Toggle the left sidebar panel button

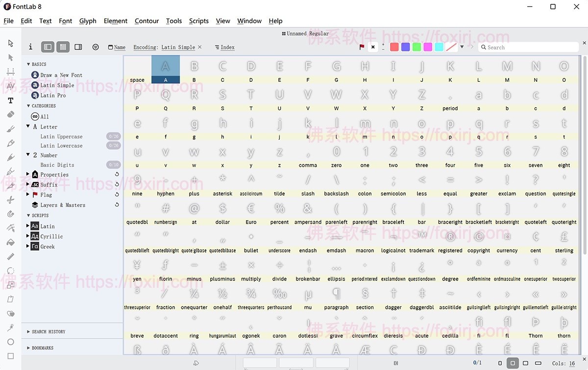pos(48,47)
